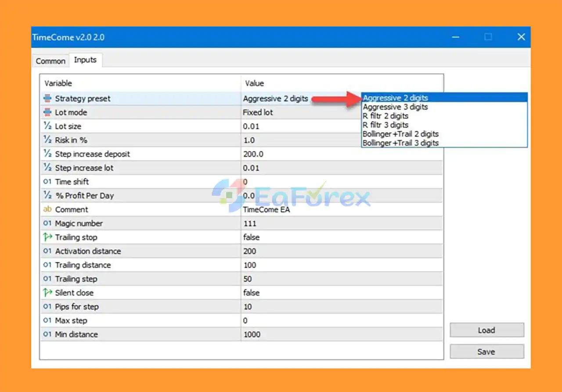
Task: Select the Lot mode variable name
Action: (x=71, y=112)
